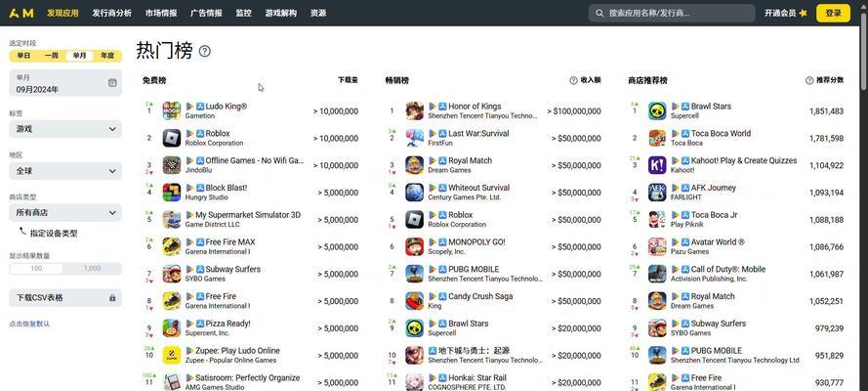Open the 游戏解构 menu
This screenshot has height=391, width=868.
280,13
